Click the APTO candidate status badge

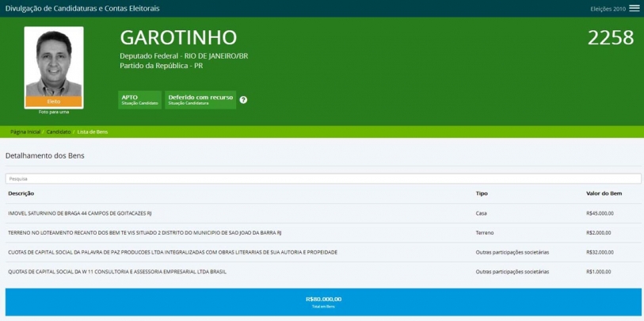(139, 99)
